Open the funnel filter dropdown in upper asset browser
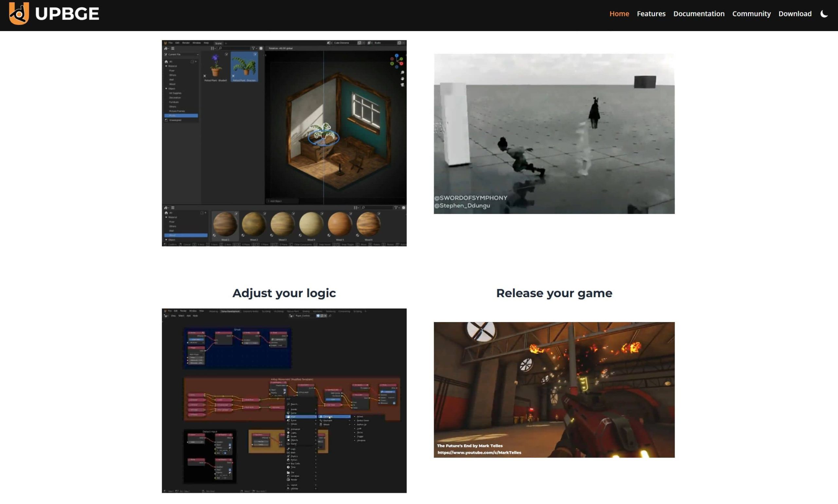The width and height of the screenshot is (838, 504). click(x=254, y=48)
